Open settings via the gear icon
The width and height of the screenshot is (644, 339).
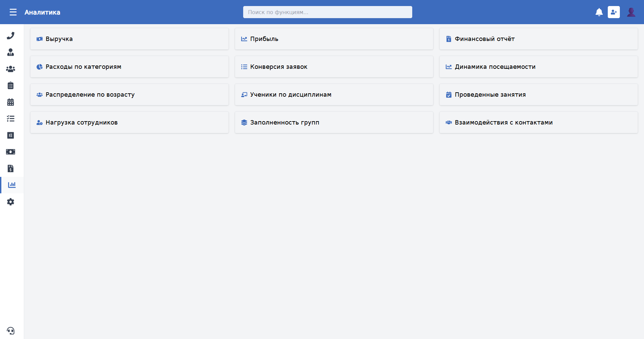click(x=11, y=202)
